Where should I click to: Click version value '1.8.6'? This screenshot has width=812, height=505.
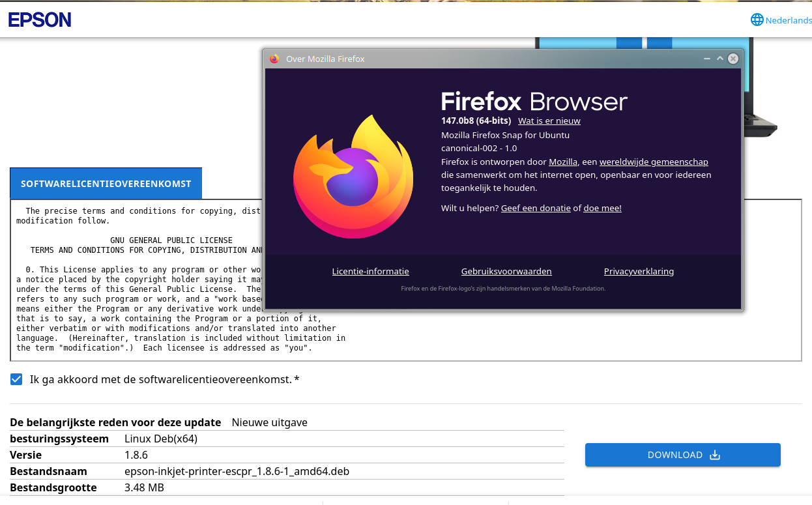pyautogui.click(x=136, y=455)
